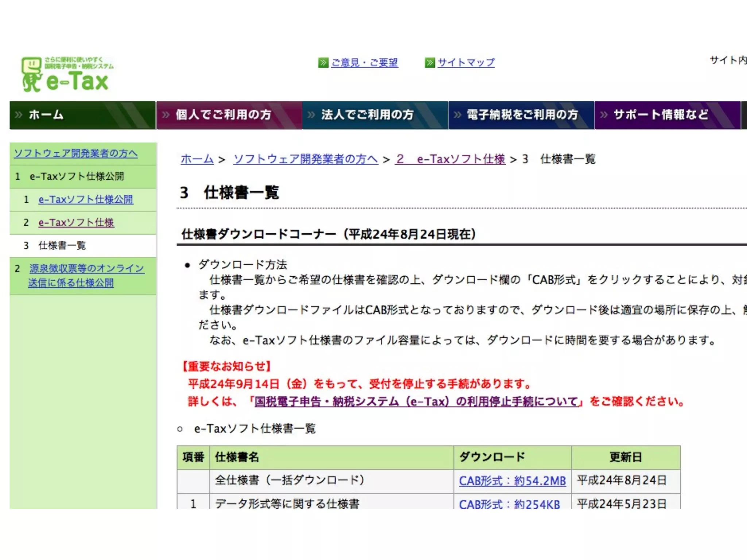This screenshot has width=747, height=560.
Task: Open 源泉徴収票等のオンライン送信に係る仕様公開 sidebar link
Action: coord(86,269)
